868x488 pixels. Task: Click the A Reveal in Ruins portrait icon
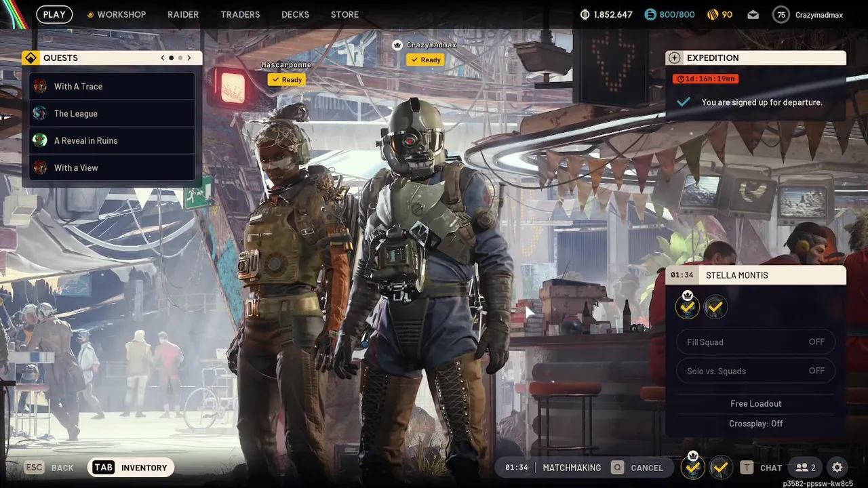point(40,140)
